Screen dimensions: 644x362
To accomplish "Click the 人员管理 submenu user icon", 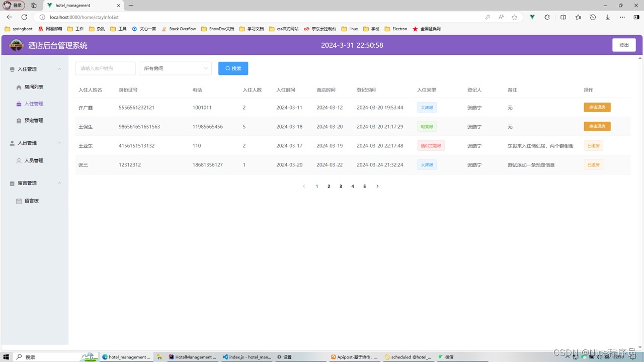I will (x=19, y=161).
